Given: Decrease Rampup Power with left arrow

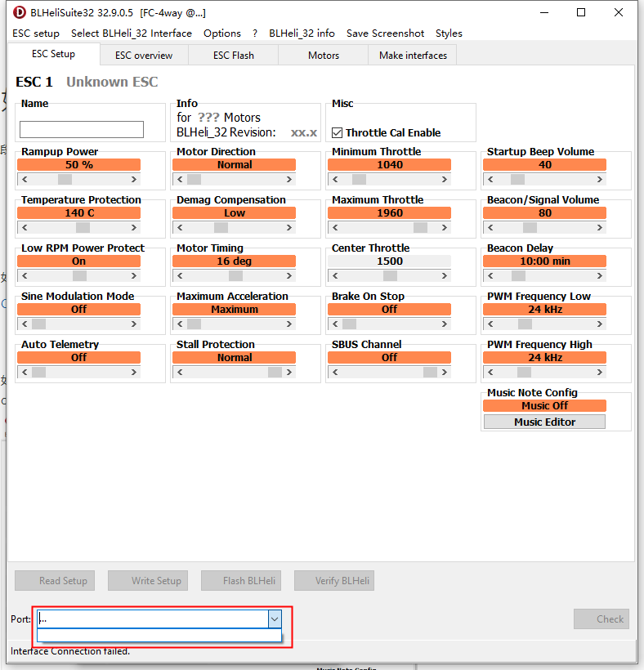Looking at the screenshot, I should tap(25, 180).
